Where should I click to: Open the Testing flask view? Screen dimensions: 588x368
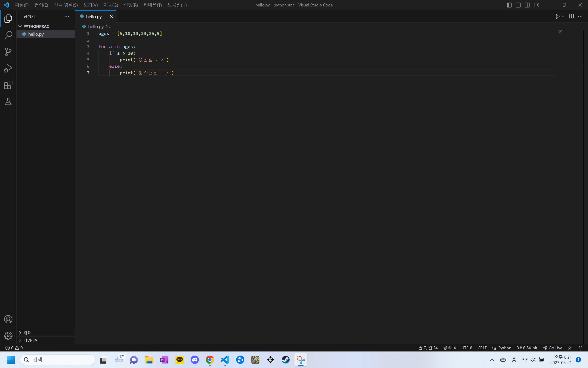click(8, 101)
